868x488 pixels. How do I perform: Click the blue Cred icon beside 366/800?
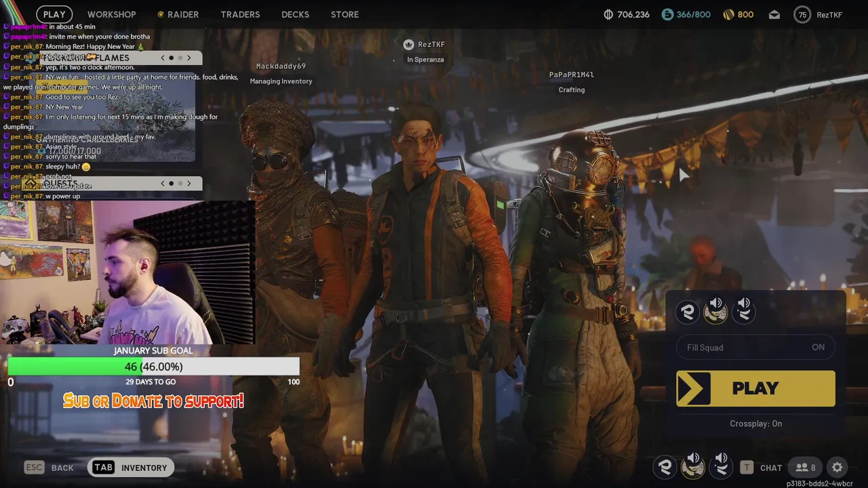point(667,14)
